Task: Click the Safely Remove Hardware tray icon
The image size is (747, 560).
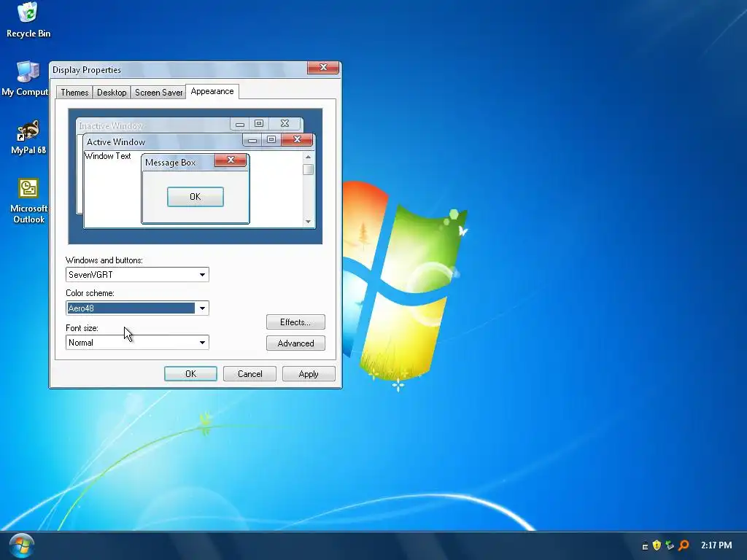Action: pyautogui.click(x=670, y=545)
